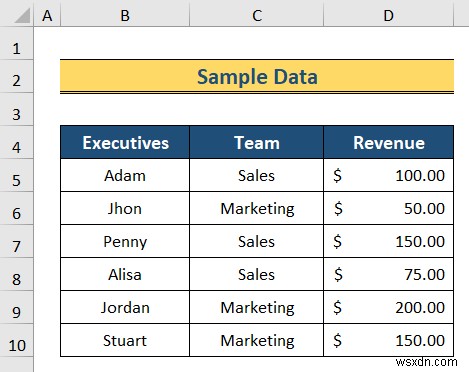Viewport: 469px width, 372px height.
Task: Select row 8 header
Action: [x=17, y=274]
